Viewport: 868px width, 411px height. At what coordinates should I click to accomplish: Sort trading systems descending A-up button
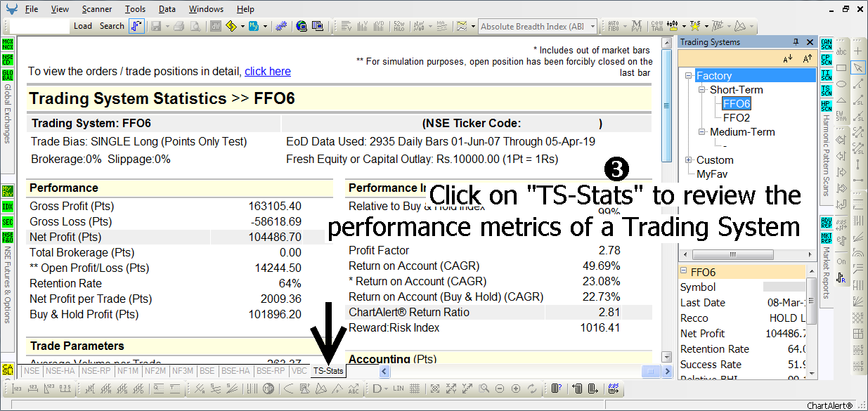808,59
